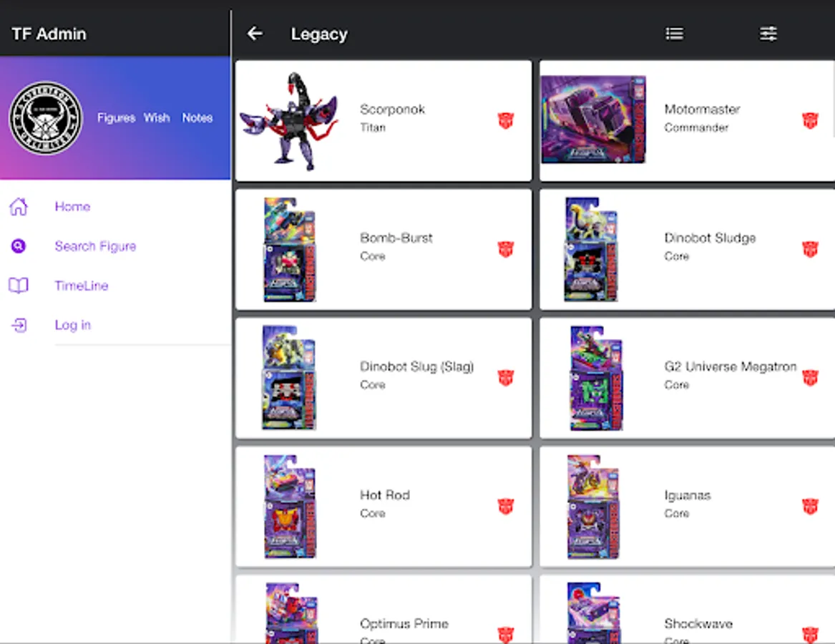
Task: Open the Bomb-Burst package thumbnail
Action: click(x=290, y=249)
